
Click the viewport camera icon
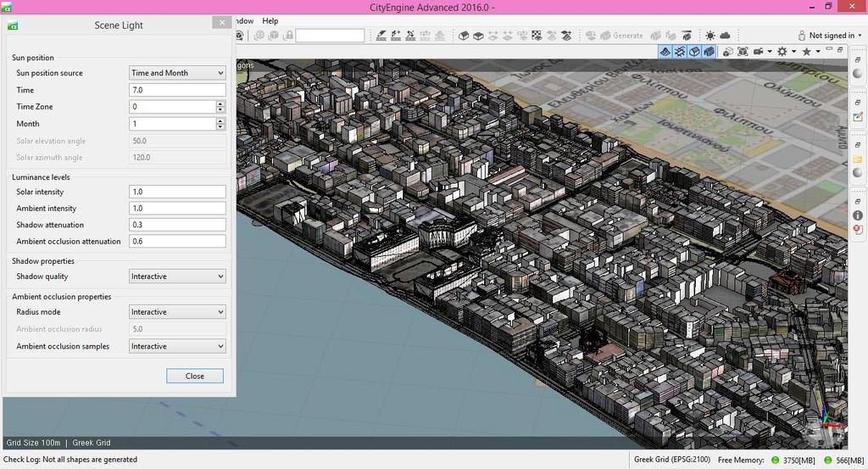pos(759,52)
